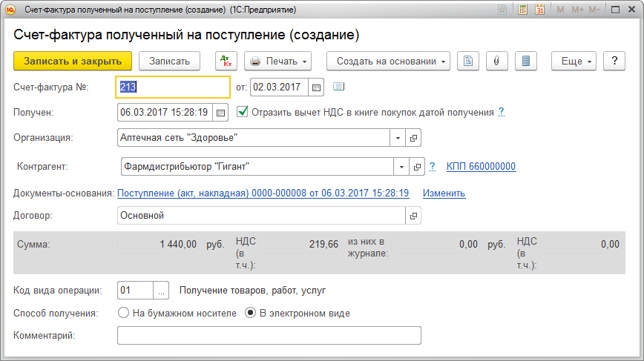Open the document report icon in toolbar
644x361 pixels.
(468, 61)
